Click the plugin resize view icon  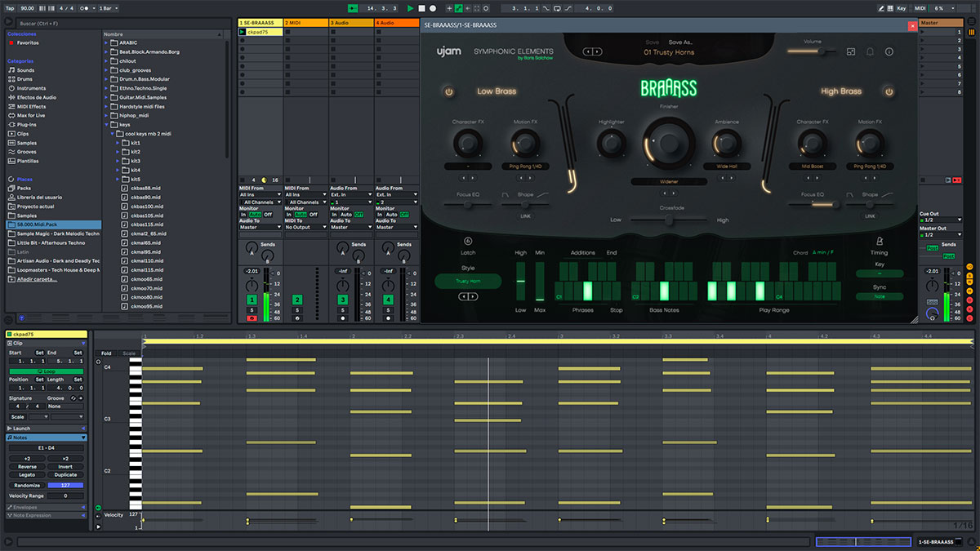pyautogui.click(x=850, y=51)
